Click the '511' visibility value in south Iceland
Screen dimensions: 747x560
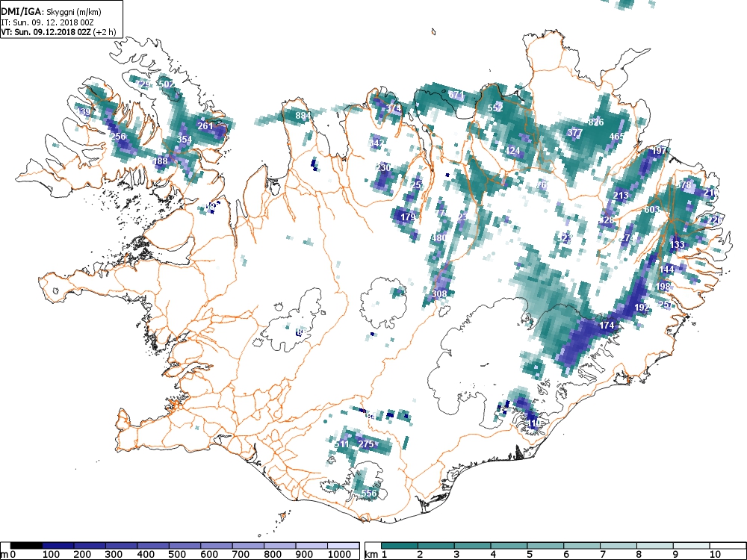341,444
